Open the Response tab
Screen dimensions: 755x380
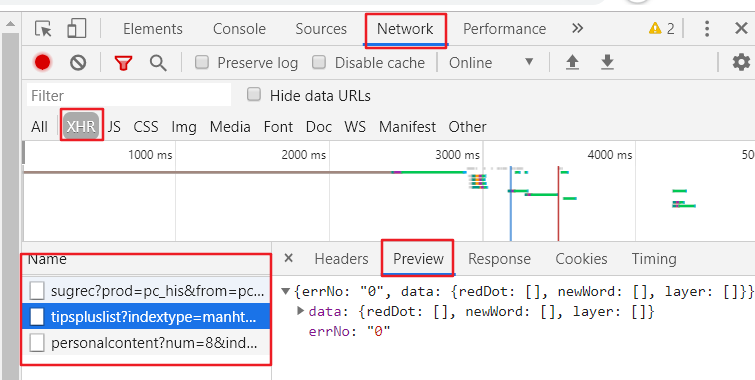pos(499,259)
